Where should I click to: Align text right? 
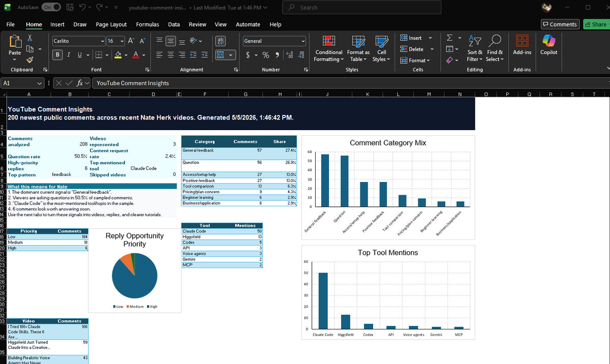click(182, 55)
